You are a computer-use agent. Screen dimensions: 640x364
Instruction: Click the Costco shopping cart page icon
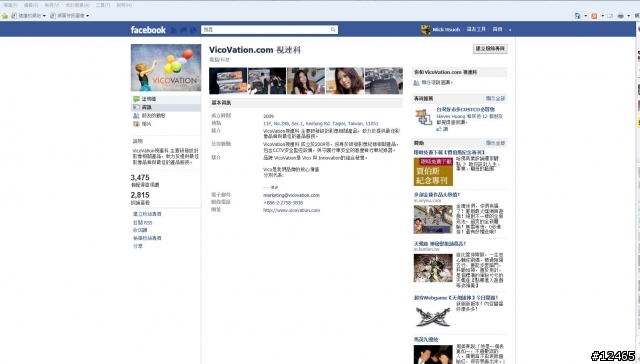coord(424,117)
